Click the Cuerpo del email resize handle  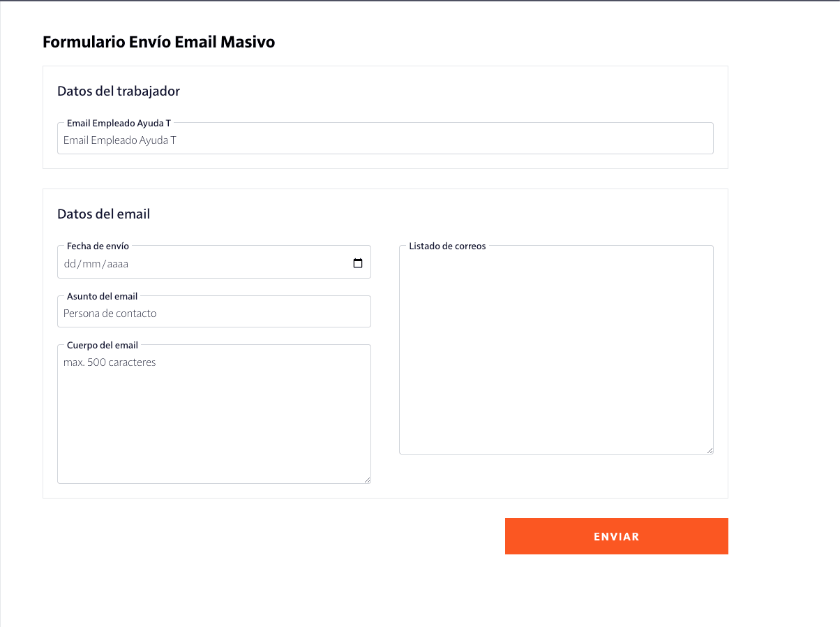367,480
